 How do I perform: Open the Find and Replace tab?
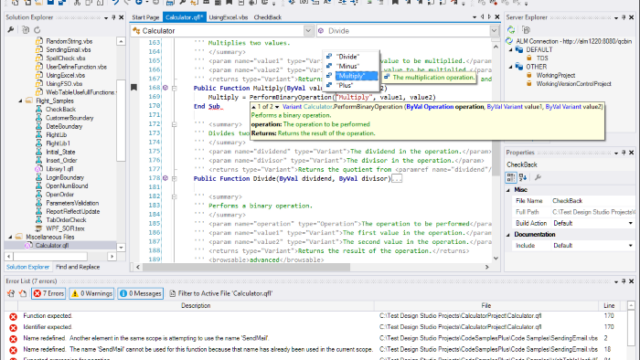point(78,267)
